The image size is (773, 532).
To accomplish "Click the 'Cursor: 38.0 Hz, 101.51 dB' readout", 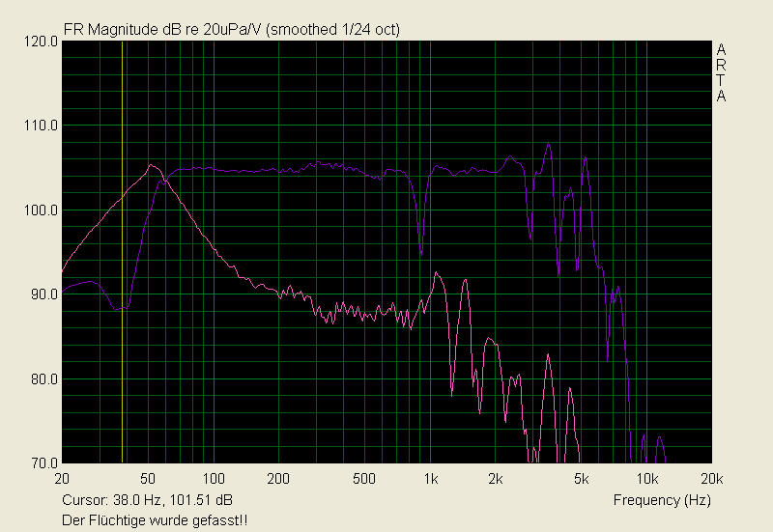I will click(x=147, y=500).
